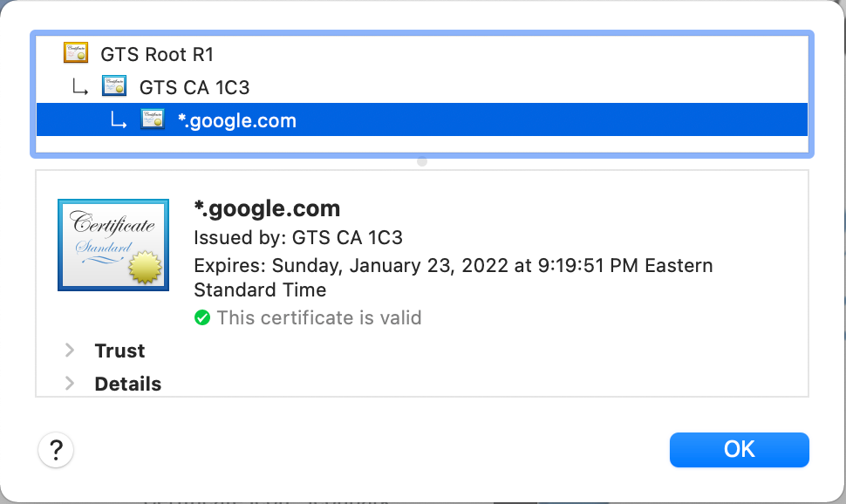Click the Trust section label
The height and width of the screenshot is (504, 846).
[x=119, y=351]
